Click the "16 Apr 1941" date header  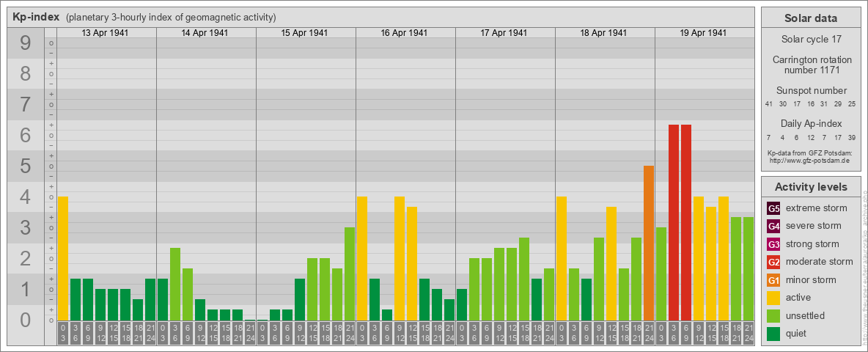coord(404,33)
